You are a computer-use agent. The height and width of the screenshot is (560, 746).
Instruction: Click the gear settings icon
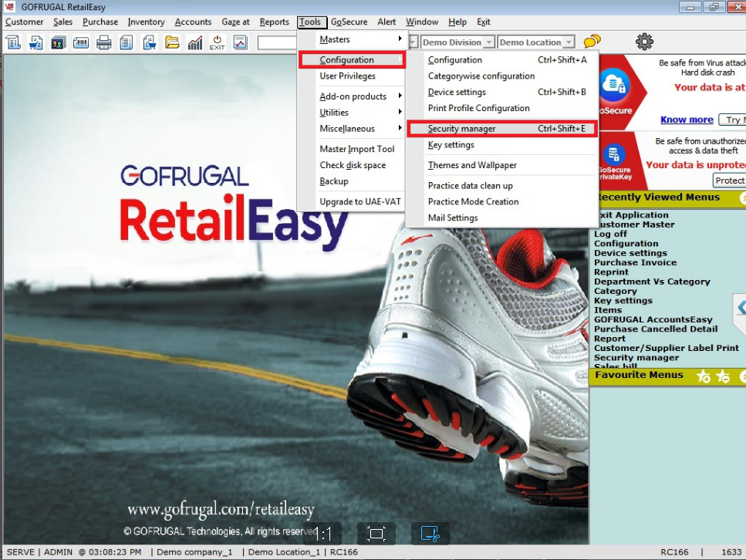click(645, 42)
